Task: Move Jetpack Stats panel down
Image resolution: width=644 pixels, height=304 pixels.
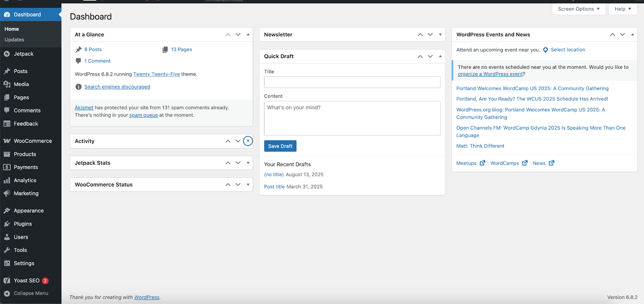Action: [x=238, y=163]
